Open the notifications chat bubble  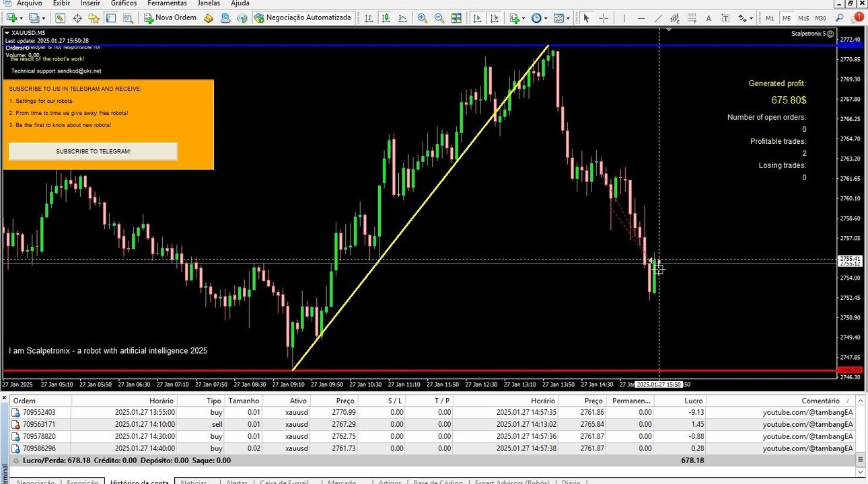(x=857, y=18)
